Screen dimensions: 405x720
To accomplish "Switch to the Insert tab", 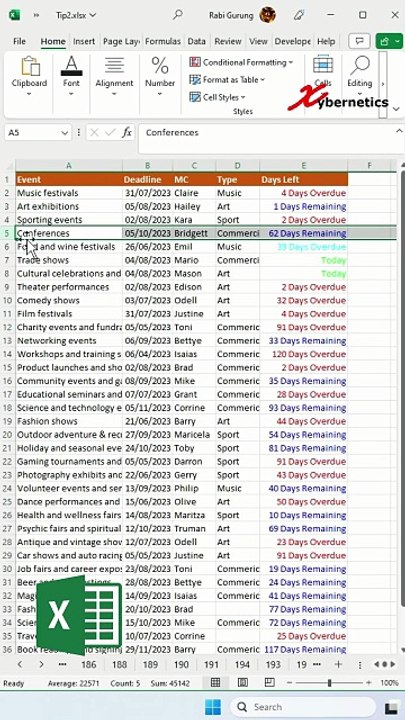I will click(x=84, y=41).
